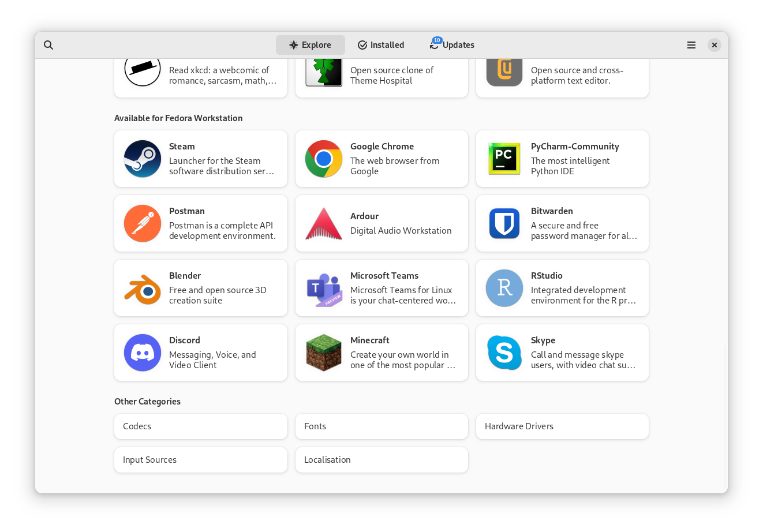Click the PyCharm-Community icon
This screenshot has height=532, width=763.
click(504, 159)
